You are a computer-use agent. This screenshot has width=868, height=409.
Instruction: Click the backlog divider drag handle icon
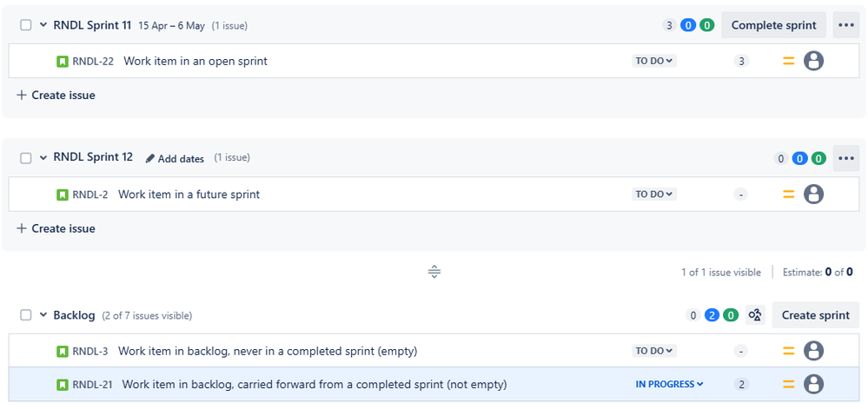(434, 273)
